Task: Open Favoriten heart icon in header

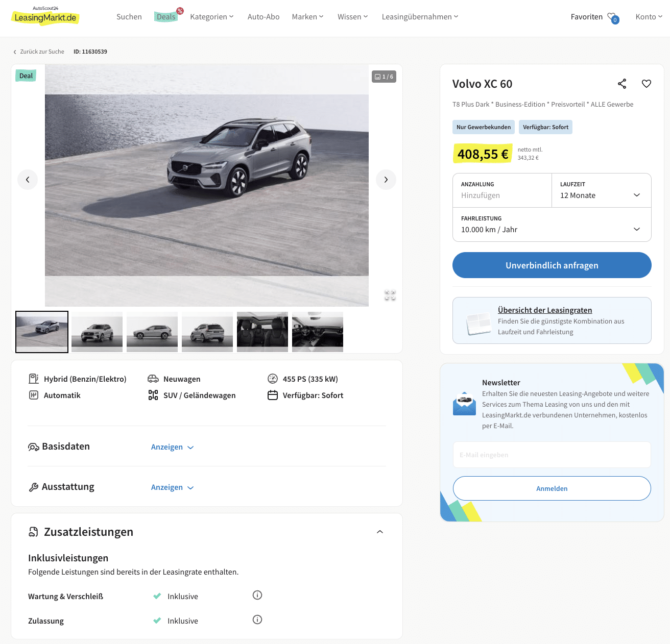Action: click(x=612, y=17)
